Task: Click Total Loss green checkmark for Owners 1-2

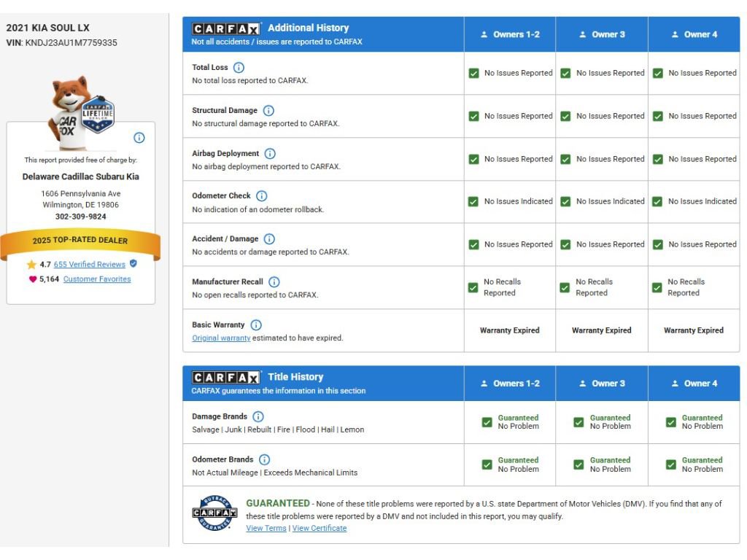Action: pyautogui.click(x=473, y=74)
